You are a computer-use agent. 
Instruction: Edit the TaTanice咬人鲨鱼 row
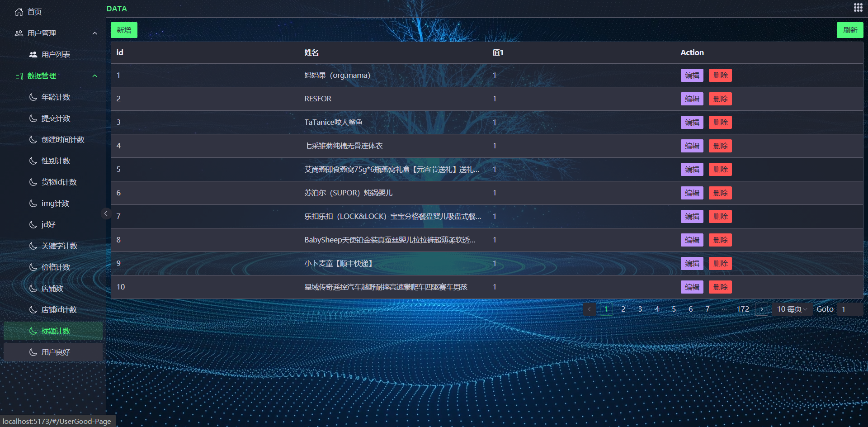pos(692,123)
